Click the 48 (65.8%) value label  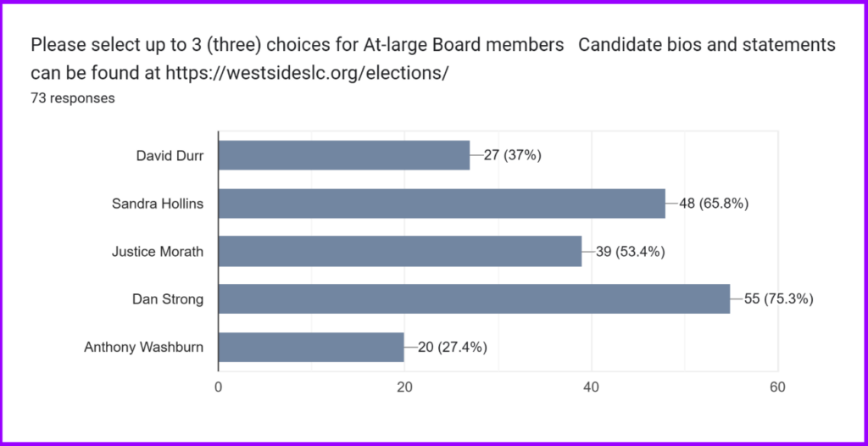pyautogui.click(x=714, y=203)
